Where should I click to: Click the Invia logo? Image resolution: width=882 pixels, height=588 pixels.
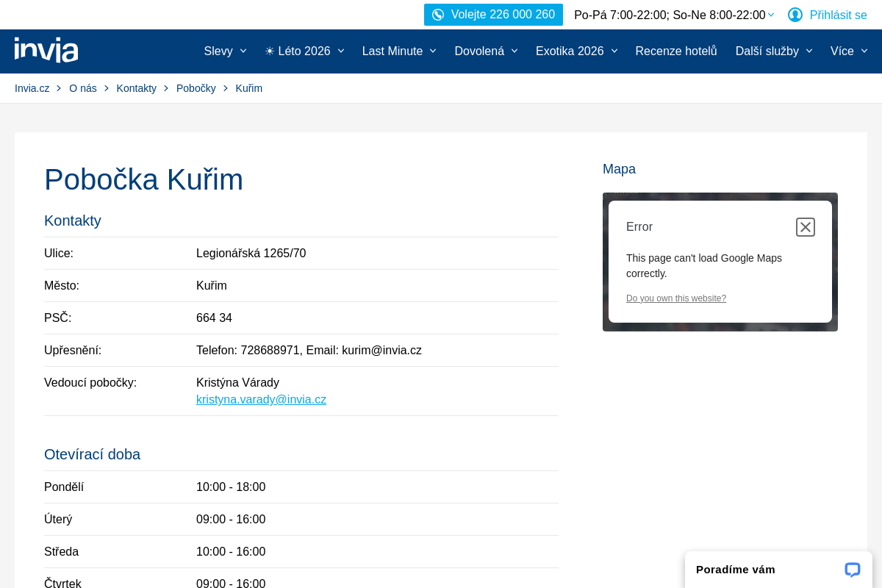point(46,50)
